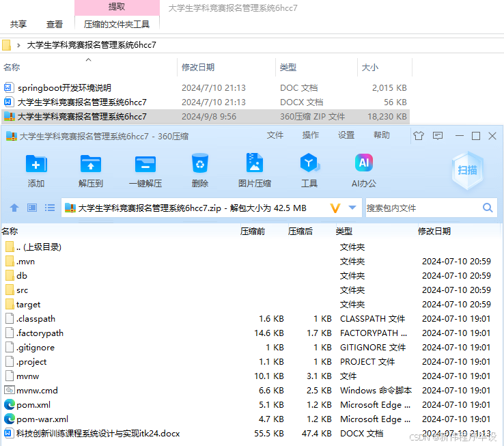Open the 帮助 menu in 360压缩
Screen dimensions: 504x446
pyautogui.click(x=382, y=135)
